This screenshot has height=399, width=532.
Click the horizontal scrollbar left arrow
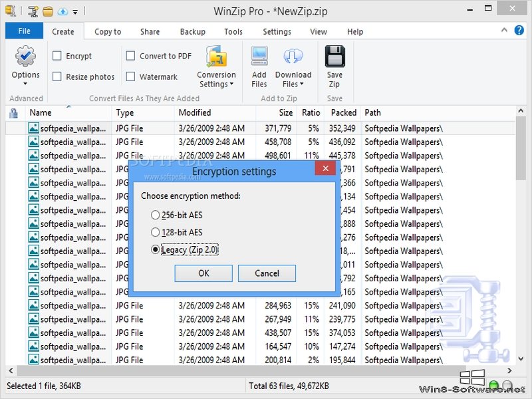coord(11,370)
